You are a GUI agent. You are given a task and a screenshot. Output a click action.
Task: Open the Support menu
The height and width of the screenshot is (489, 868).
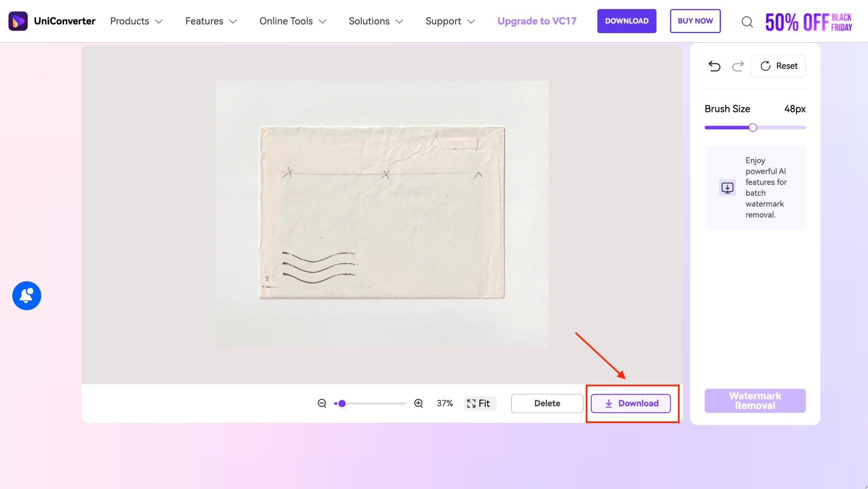coord(450,21)
